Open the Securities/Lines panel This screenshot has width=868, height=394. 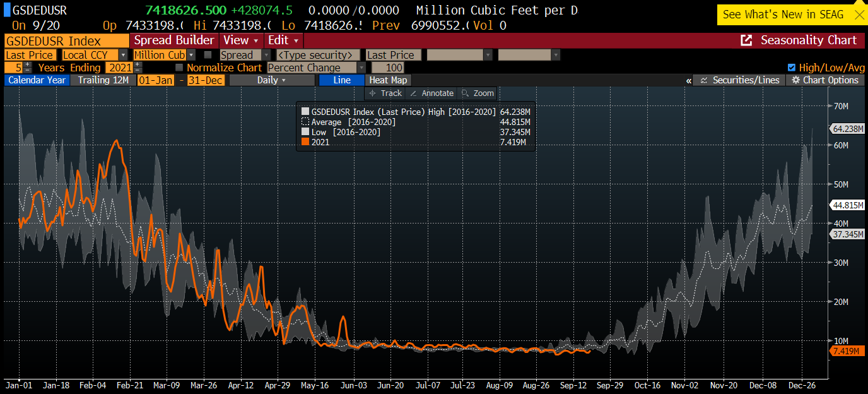741,80
